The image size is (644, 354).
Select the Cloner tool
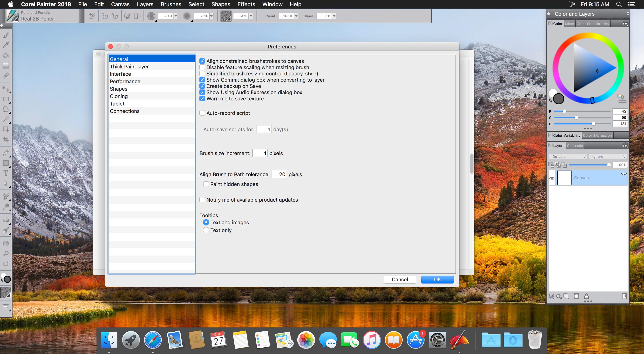[6, 197]
